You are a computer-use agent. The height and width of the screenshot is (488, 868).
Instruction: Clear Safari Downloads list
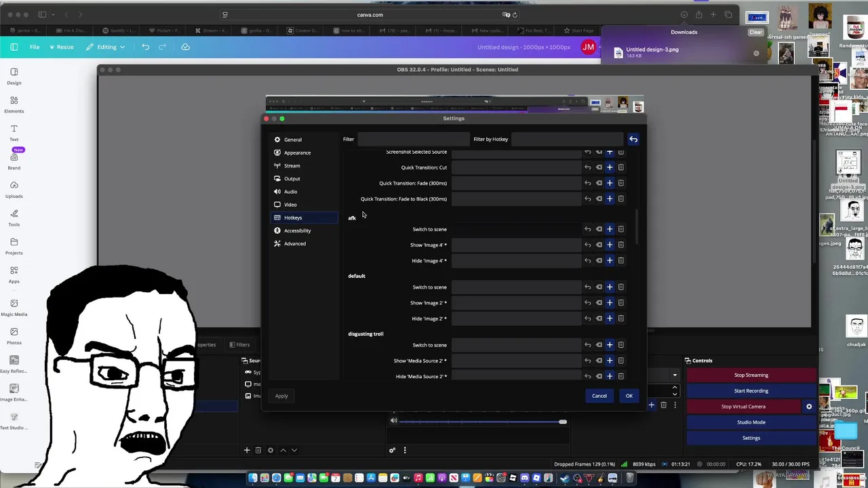point(755,32)
